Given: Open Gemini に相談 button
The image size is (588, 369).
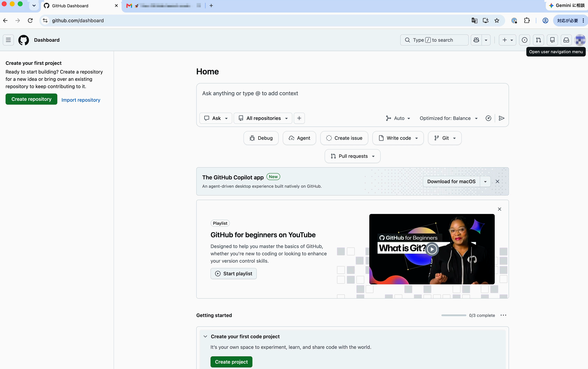Looking at the screenshot, I should 567,6.
